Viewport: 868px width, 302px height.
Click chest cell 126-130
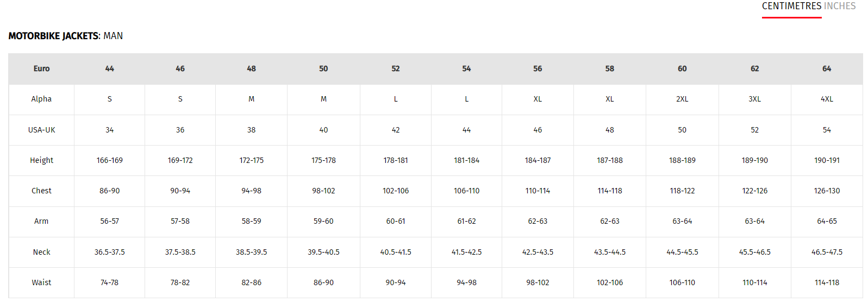pos(827,191)
